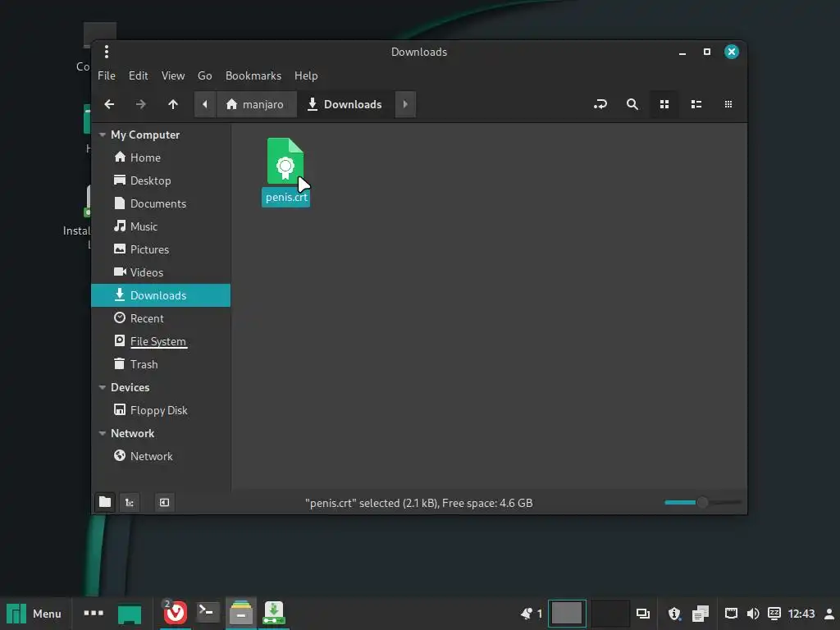The width and height of the screenshot is (840, 630).
Task: Click the manjaro home path button
Action: 256,104
